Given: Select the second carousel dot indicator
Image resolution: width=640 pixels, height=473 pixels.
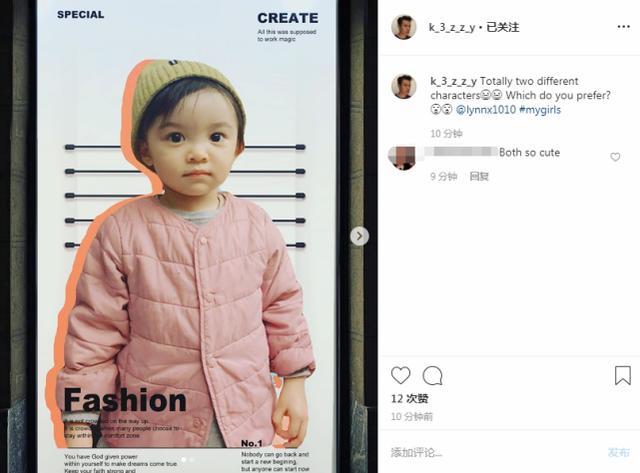Looking at the screenshot, I should [192, 460].
